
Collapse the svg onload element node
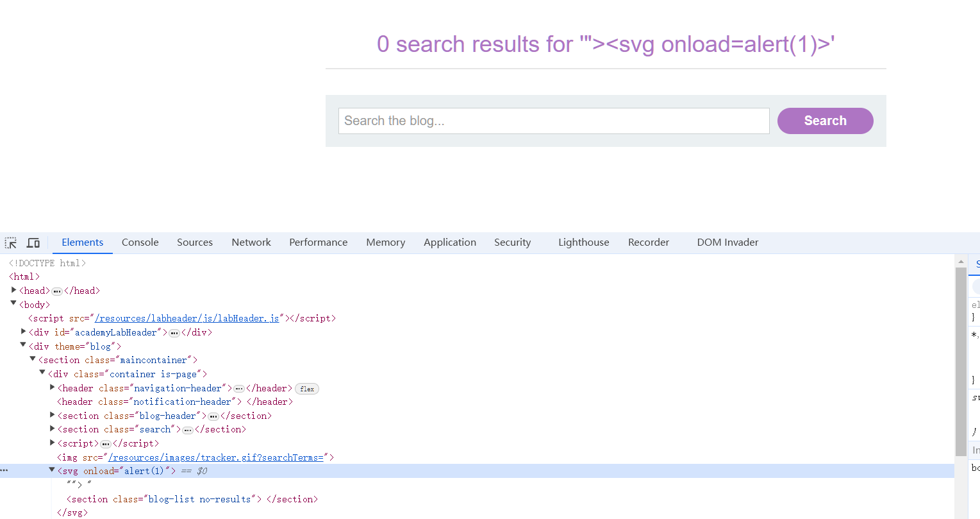coord(52,470)
